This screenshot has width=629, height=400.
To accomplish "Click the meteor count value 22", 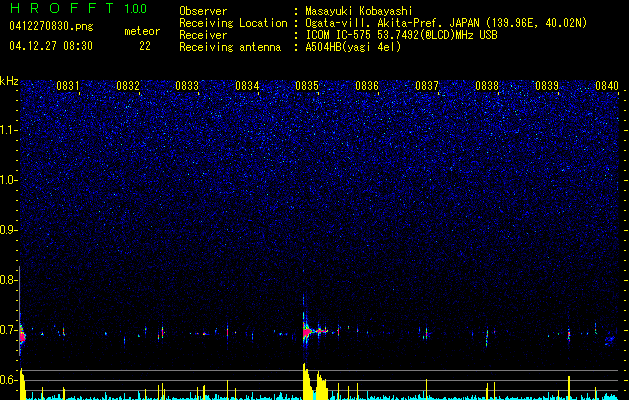I will pos(145,46).
